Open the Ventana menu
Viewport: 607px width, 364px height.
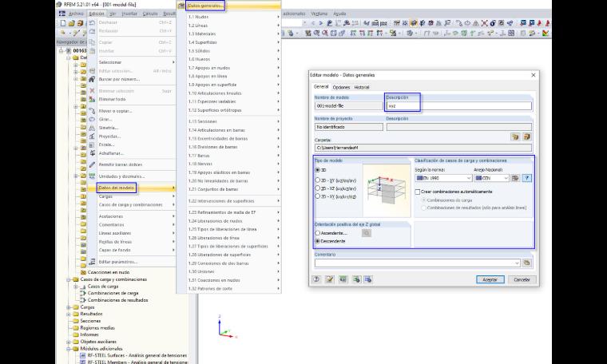319,14
